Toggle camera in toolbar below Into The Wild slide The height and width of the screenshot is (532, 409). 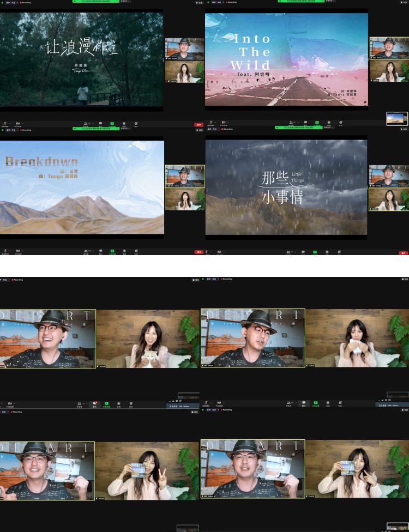point(224,122)
